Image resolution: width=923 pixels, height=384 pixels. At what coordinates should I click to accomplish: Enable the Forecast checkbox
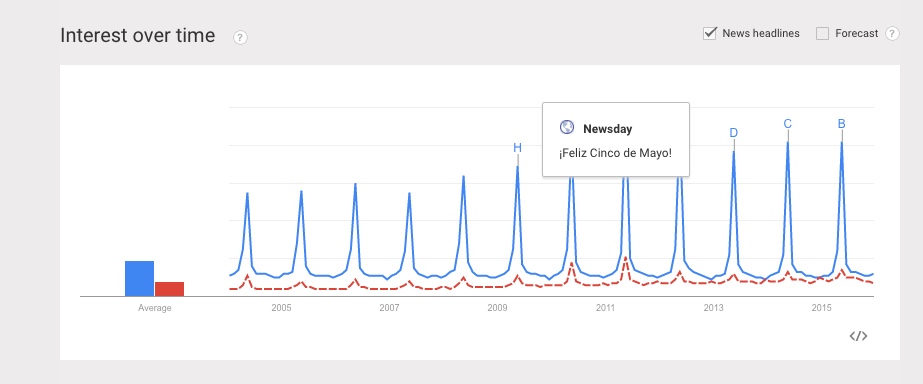(822, 34)
